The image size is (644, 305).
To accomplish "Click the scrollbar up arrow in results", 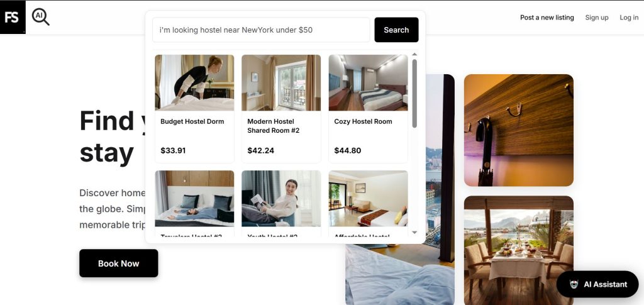I will pos(414,54).
